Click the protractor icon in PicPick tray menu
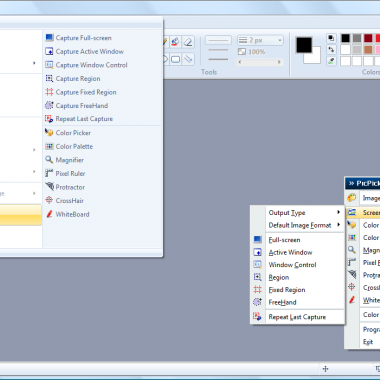Viewport: 380px width, 380px height. point(352,275)
